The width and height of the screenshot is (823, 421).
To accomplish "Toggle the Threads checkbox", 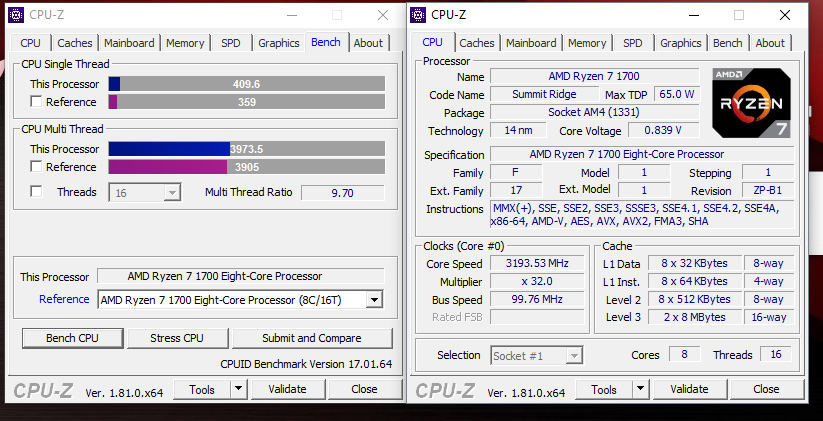I will pos(36,192).
